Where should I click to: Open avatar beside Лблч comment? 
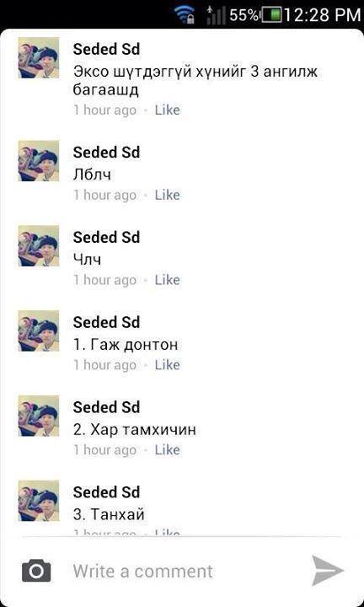point(39,161)
